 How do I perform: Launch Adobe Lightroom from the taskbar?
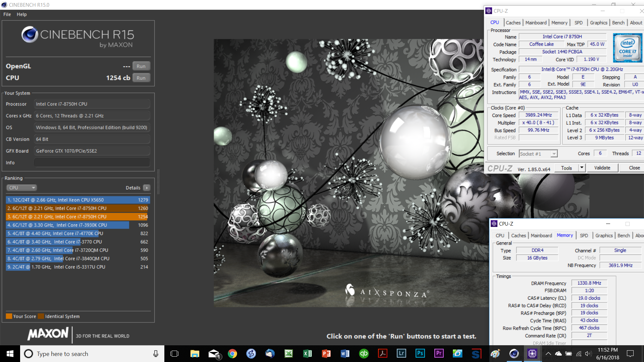[x=401, y=354]
